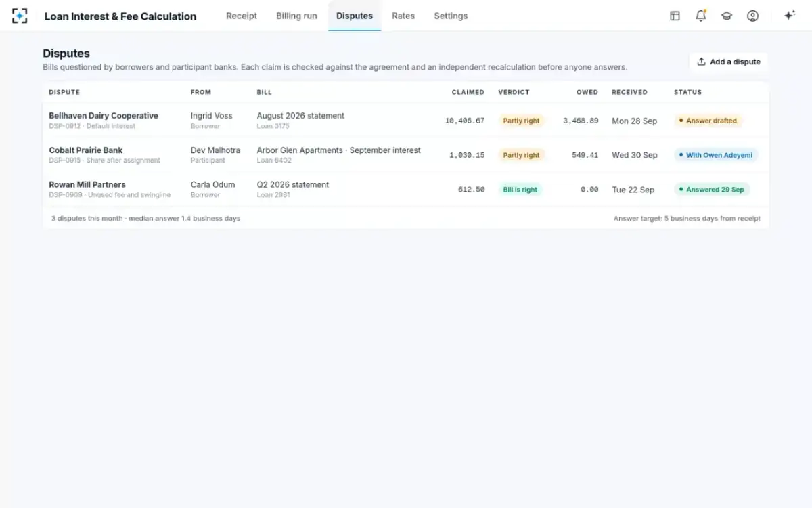Click the Partly right verdict for Bellhaven

[521, 121]
